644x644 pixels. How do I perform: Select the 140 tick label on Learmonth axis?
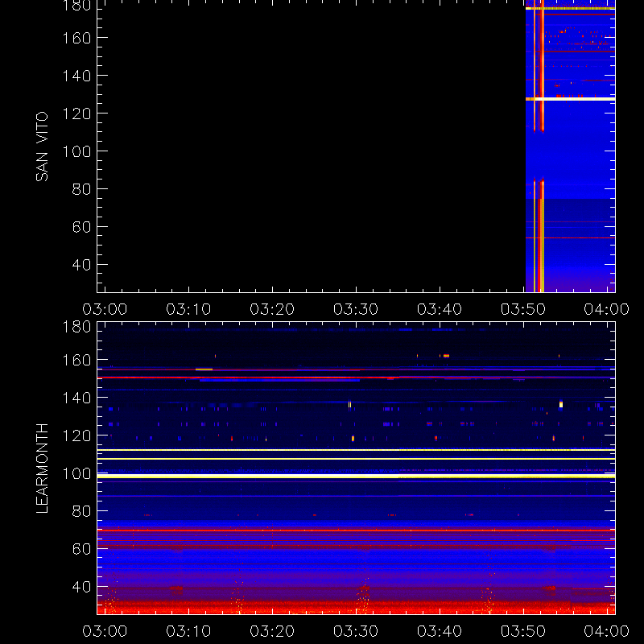pos(76,398)
